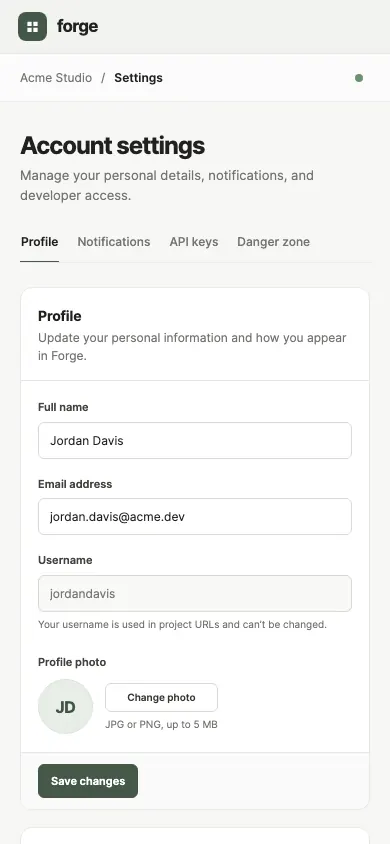Screen dimensions: 390x844
Task: Click the Email address label
Action: pos(75,484)
